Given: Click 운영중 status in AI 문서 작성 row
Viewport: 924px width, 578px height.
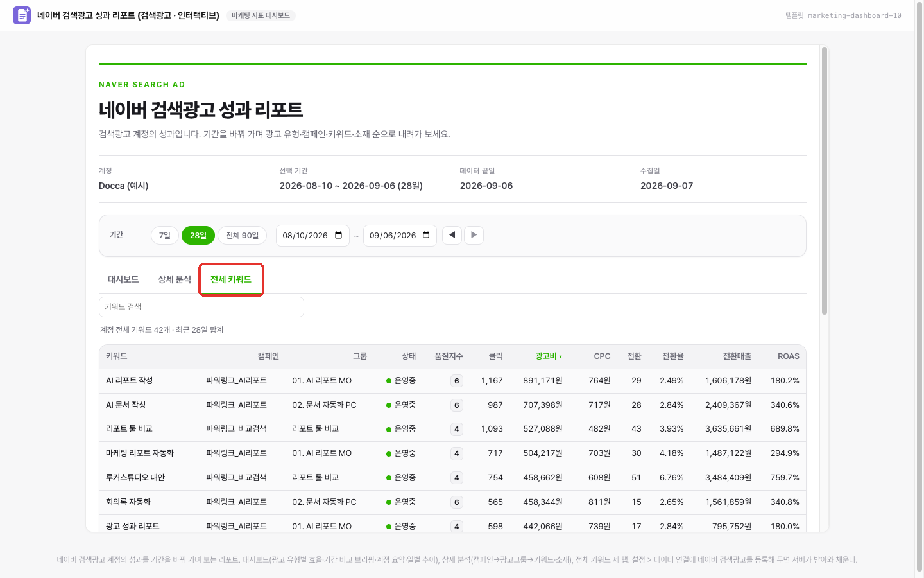Looking at the screenshot, I should pyautogui.click(x=401, y=405).
